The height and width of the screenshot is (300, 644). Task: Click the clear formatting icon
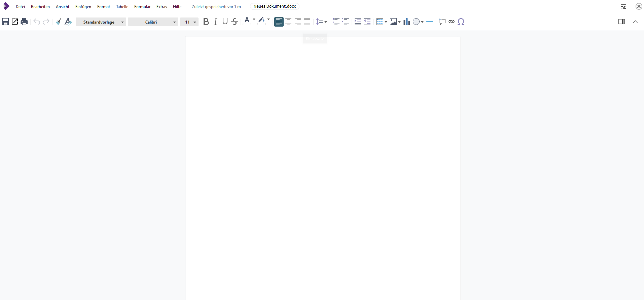point(68,22)
